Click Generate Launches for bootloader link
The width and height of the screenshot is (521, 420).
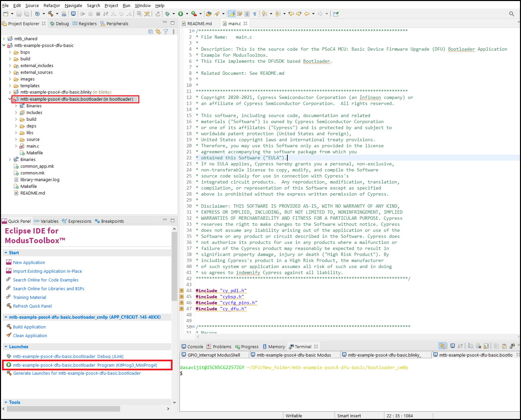coord(77,373)
